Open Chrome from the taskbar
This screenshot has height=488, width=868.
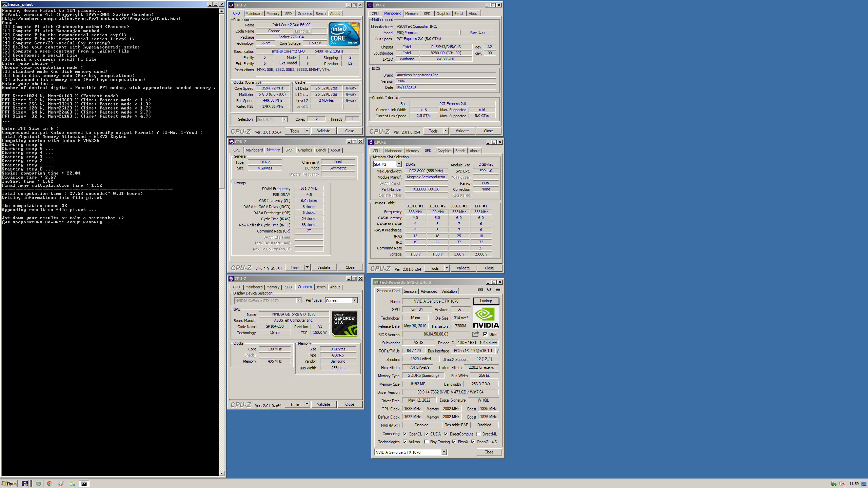[50, 484]
